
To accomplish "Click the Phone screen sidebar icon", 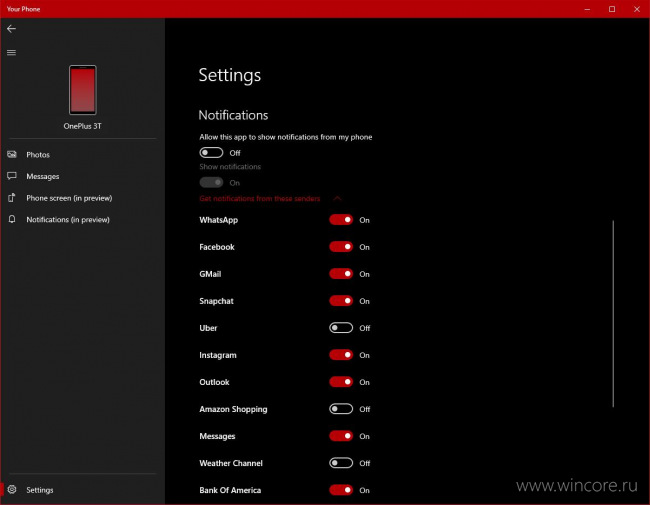I will click(x=12, y=198).
